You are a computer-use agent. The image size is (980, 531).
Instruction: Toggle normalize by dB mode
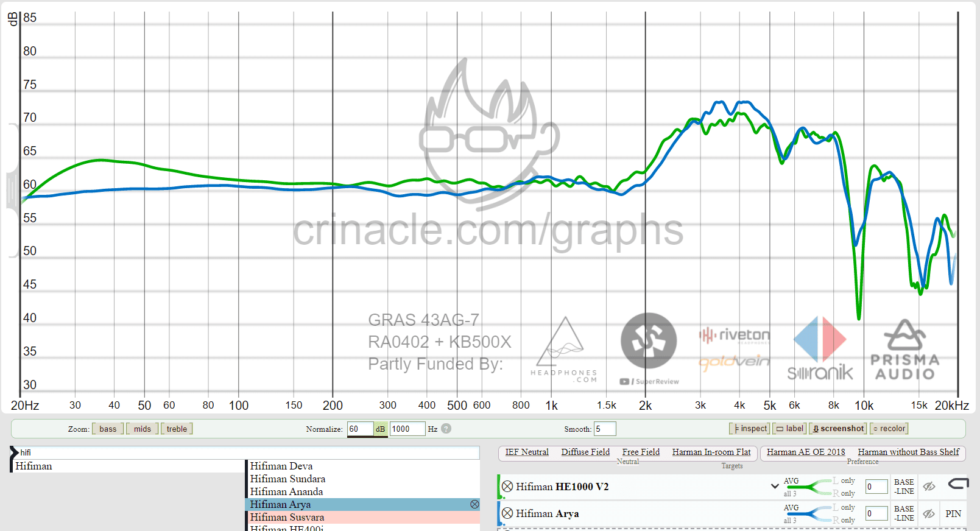[381, 429]
